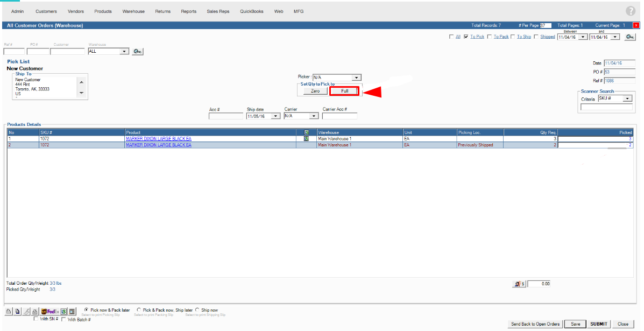Open the QuickBooks menu
644x331 pixels.
click(x=251, y=11)
